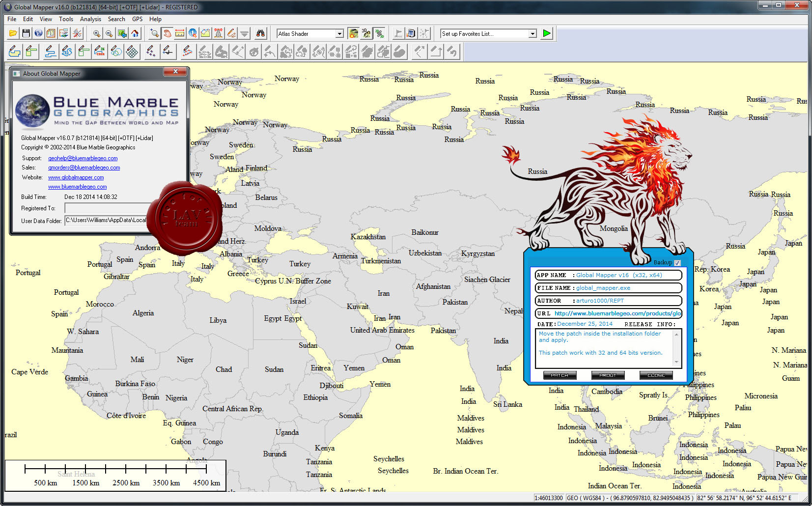
Task: Toggle the Backup checkbox in patcher
Action: [677, 263]
